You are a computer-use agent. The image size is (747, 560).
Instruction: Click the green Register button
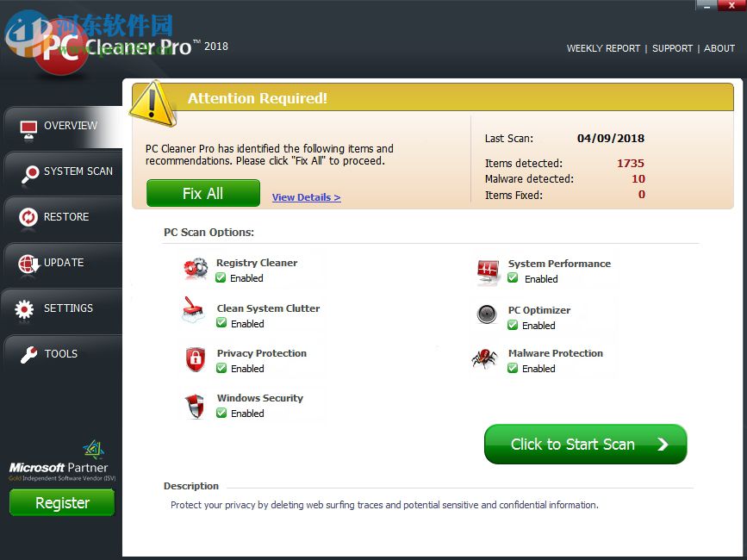pyautogui.click(x=61, y=502)
